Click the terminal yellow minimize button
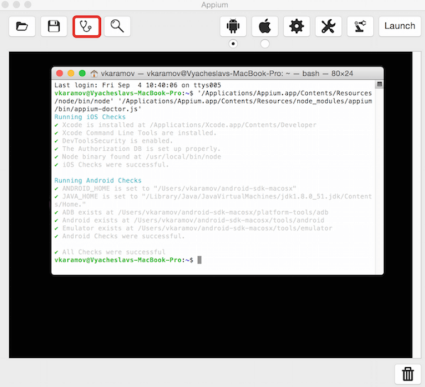425x387 pixels. [71, 73]
